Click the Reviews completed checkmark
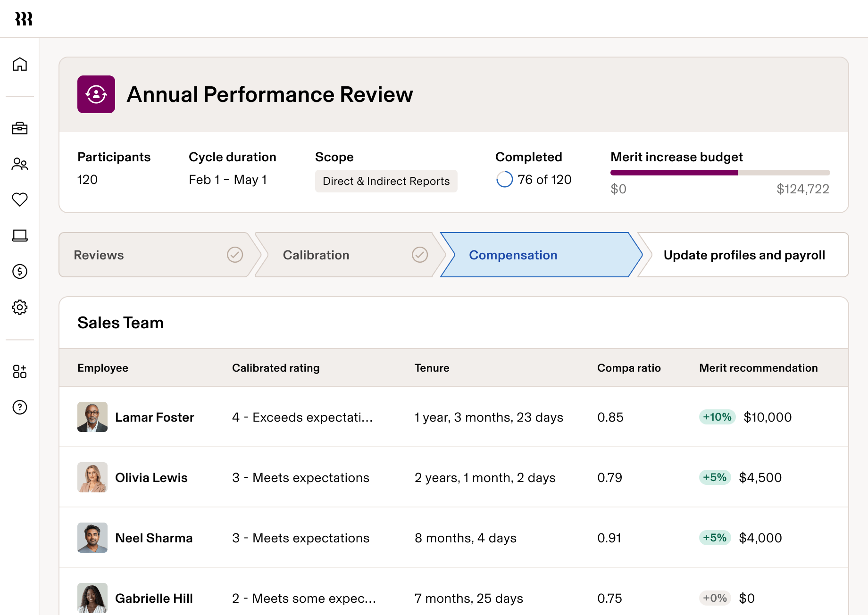This screenshot has height=615, width=868. (235, 255)
